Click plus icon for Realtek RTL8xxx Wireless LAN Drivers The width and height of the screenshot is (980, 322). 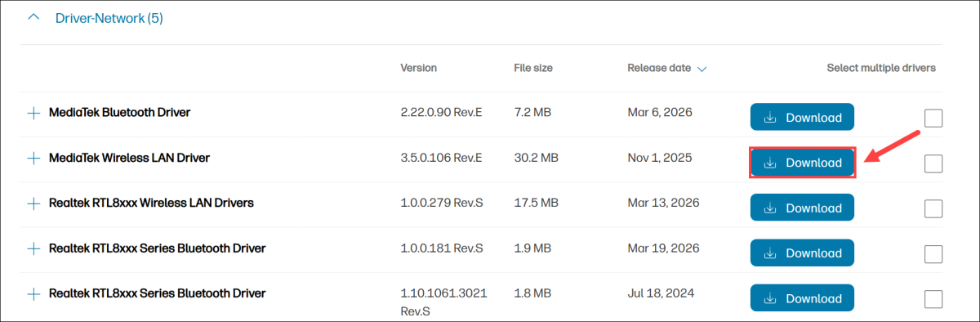33,203
